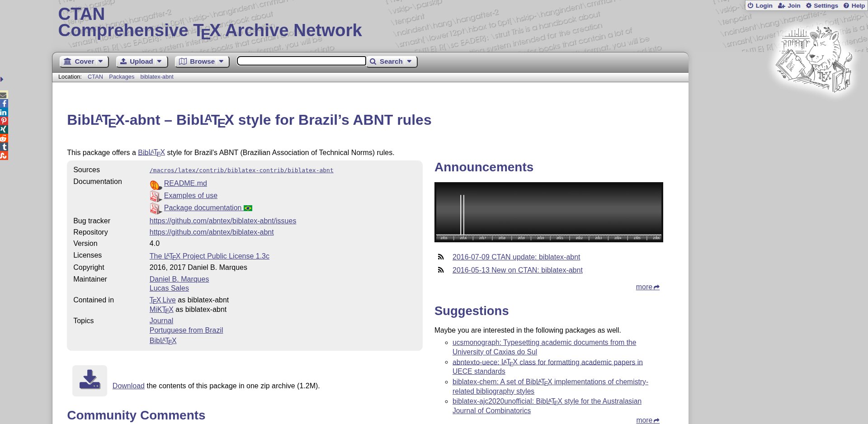The height and width of the screenshot is (424, 868).
Task: Share this page by email icon
Action: point(4,95)
